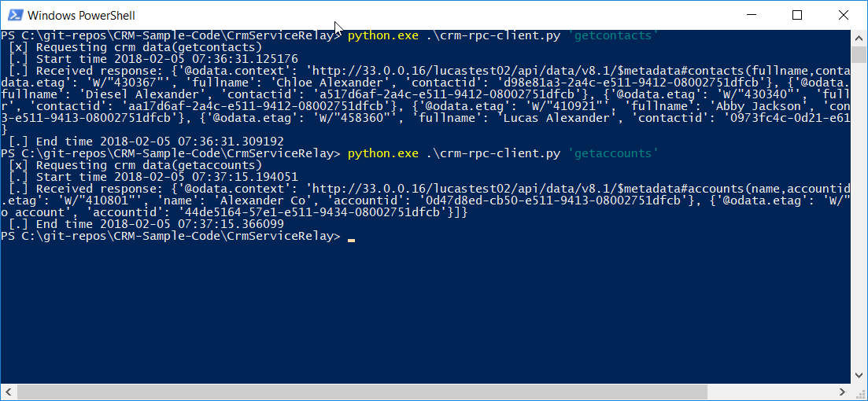The height and width of the screenshot is (401, 868).
Task: Click the PowerShell icon in the title bar
Action: point(14,15)
